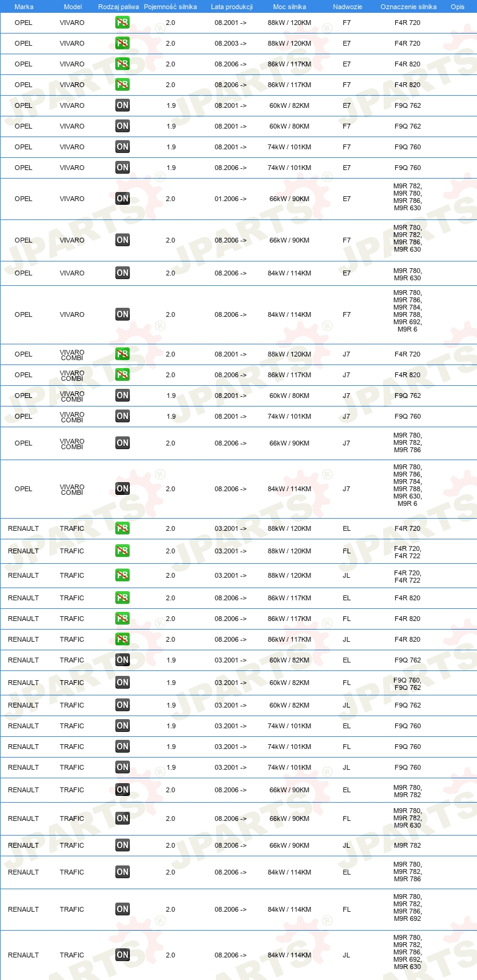477x980 pixels.
Task: Click engine codes M9R 780, M9R 630 cell
Action: point(407,274)
